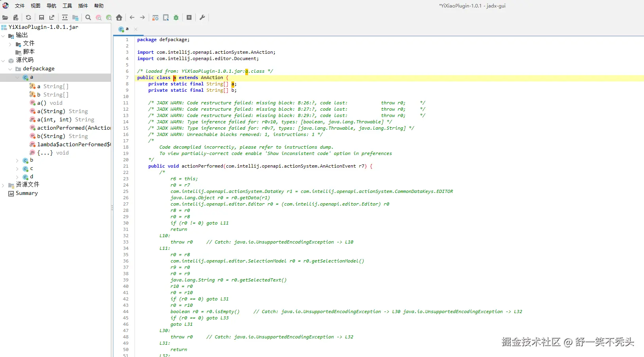Click the 输出 folder icon in the tree
Viewport: 644px width, 357px height.
click(11, 36)
